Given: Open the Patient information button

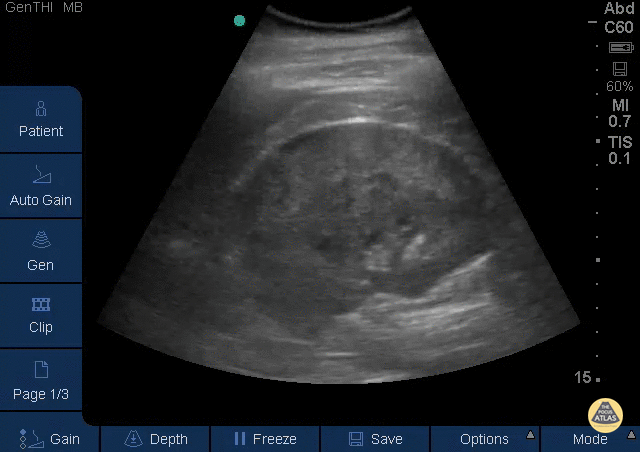Looking at the screenshot, I should (41, 119).
